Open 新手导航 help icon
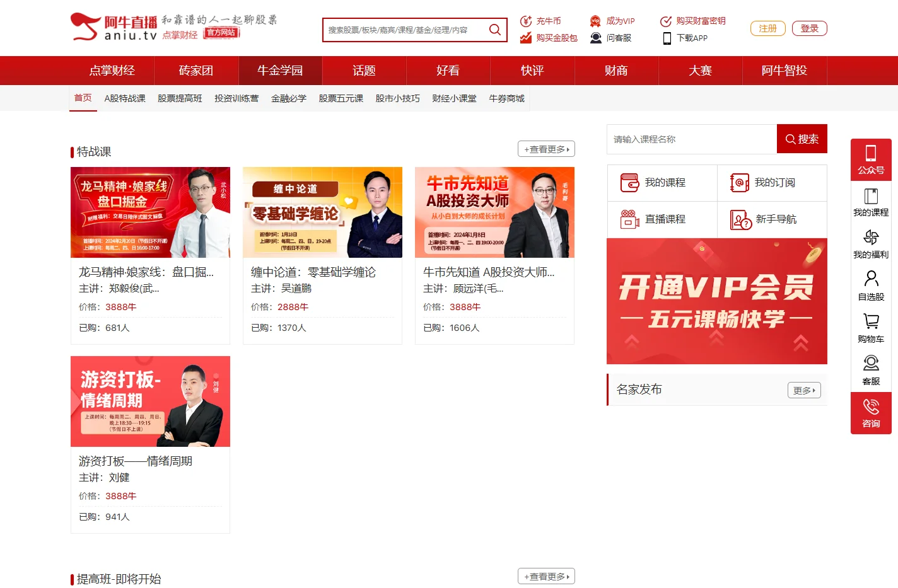The height and width of the screenshot is (588, 898). 740,220
